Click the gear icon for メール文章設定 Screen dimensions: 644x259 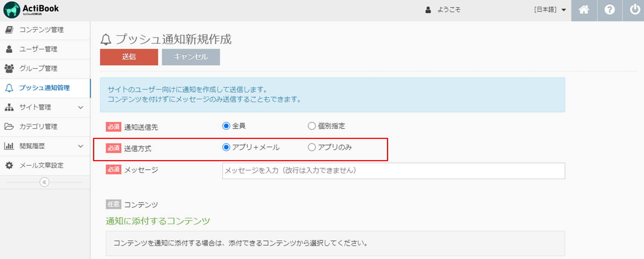9,165
